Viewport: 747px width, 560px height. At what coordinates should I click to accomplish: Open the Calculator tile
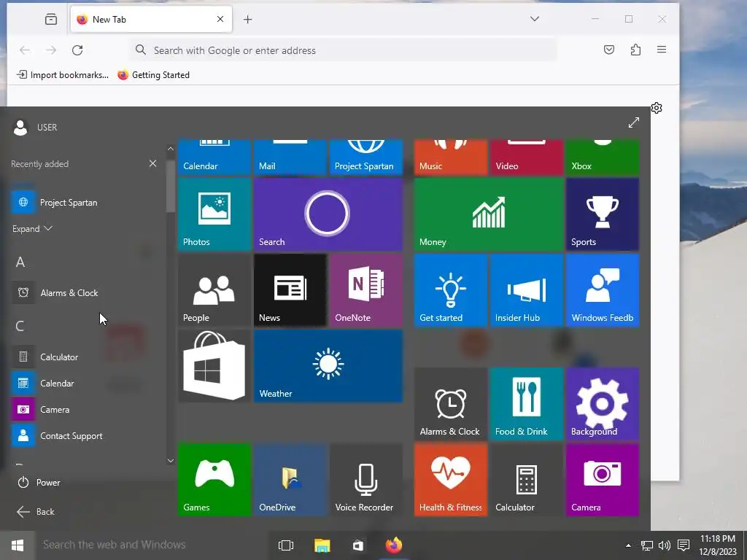click(527, 480)
